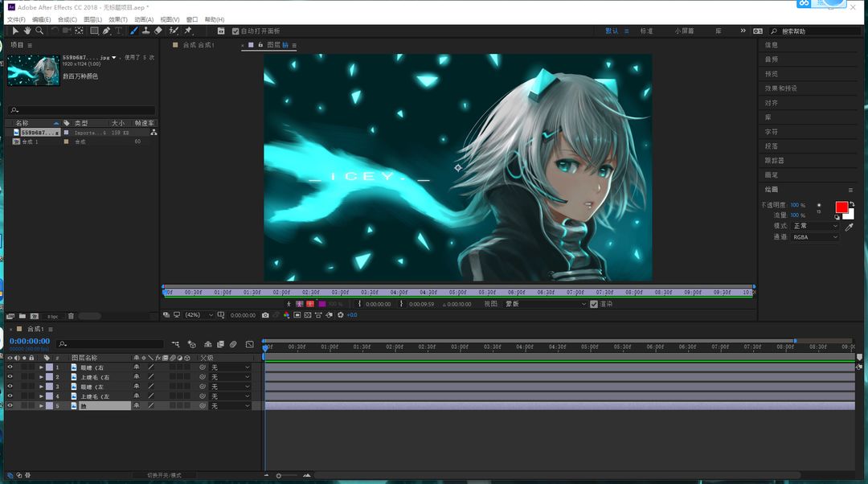Select the Brush tool
The image size is (868, 484).
(x=133, y=31)
